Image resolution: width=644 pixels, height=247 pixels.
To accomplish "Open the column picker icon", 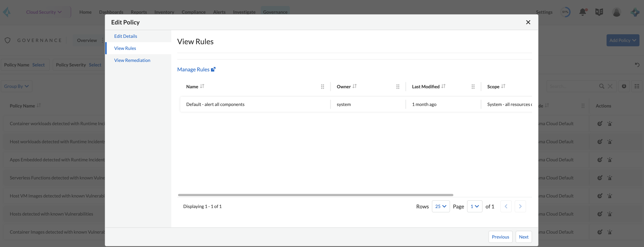I will pyautogui.click(x=637, y=86).
